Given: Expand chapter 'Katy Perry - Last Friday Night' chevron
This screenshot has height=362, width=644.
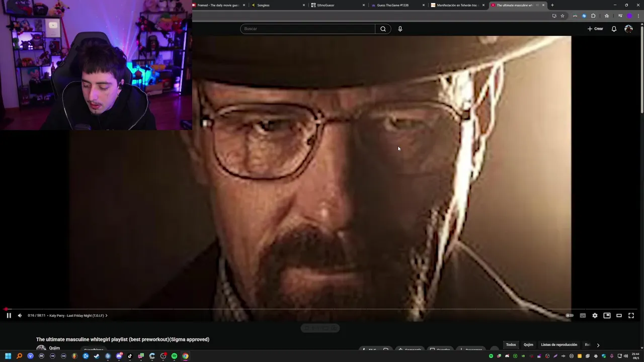Looking at the screenshot, I should [106, 315].
